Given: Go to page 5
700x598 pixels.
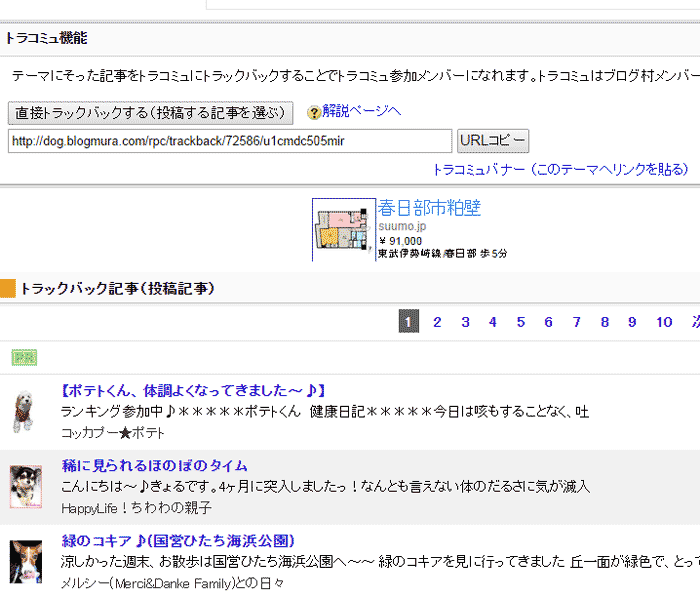Looking at the screenshot, I should (521, 322).
